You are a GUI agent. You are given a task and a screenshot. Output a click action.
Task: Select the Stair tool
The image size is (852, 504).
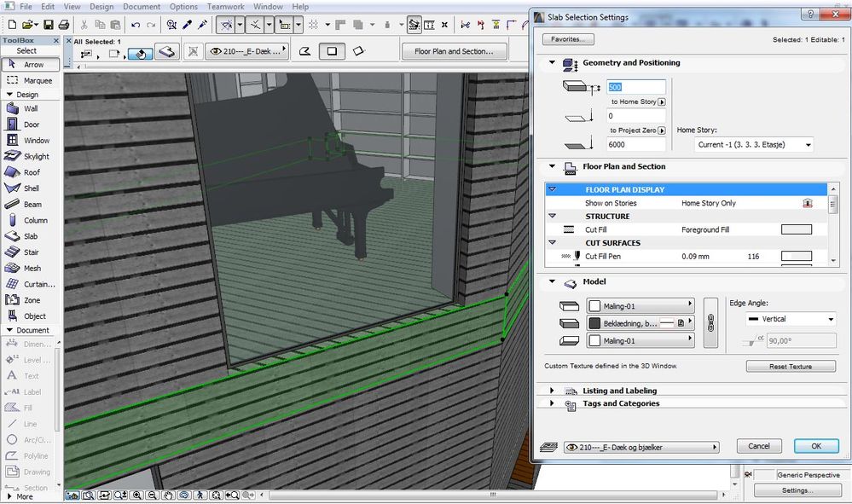30,252
